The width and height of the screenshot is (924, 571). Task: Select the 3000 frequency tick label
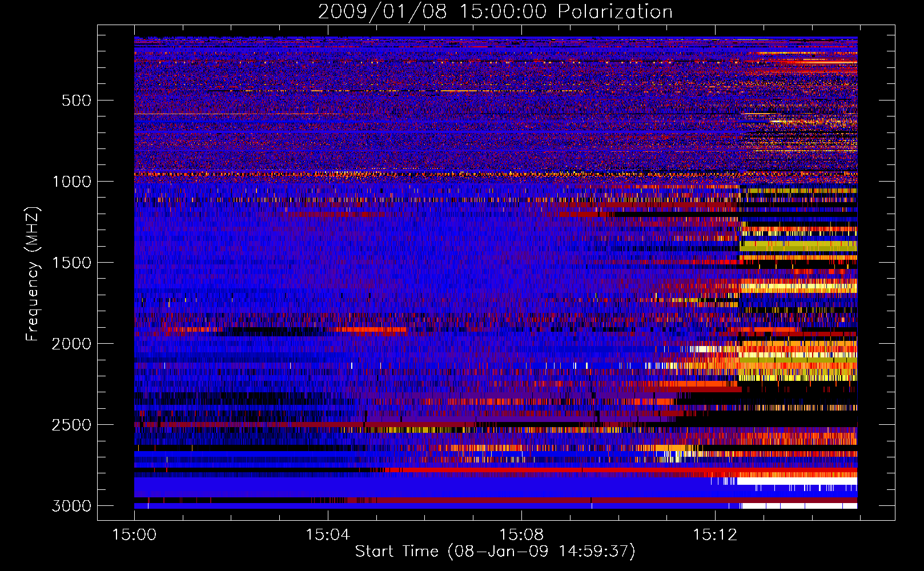[71, 506]
